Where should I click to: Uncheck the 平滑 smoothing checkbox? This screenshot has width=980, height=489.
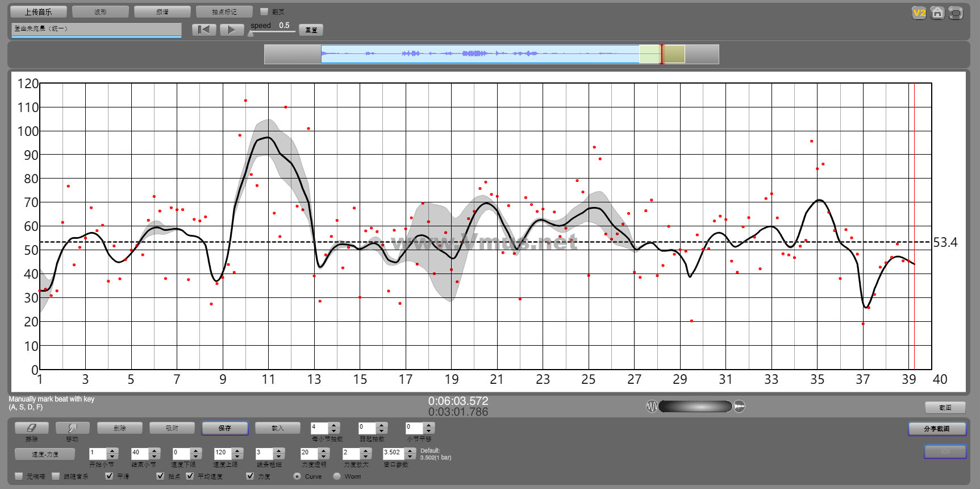click(x=109, y=476)
